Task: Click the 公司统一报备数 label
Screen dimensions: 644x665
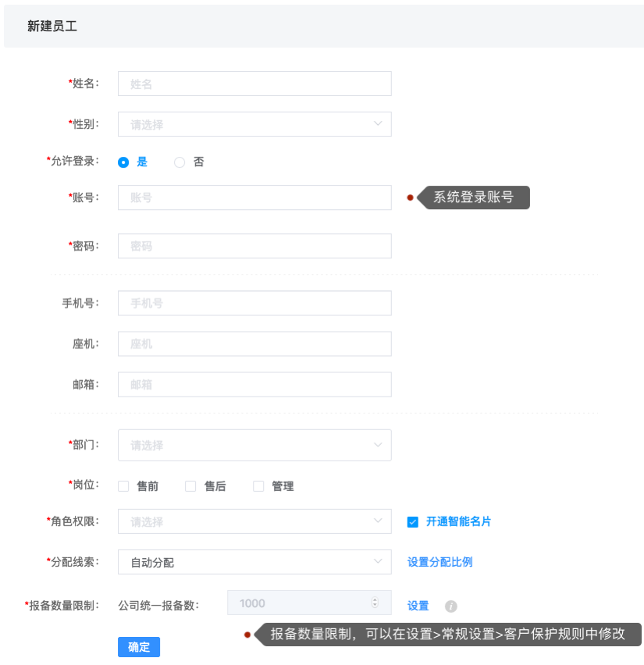Action: [x=158, y=606]
